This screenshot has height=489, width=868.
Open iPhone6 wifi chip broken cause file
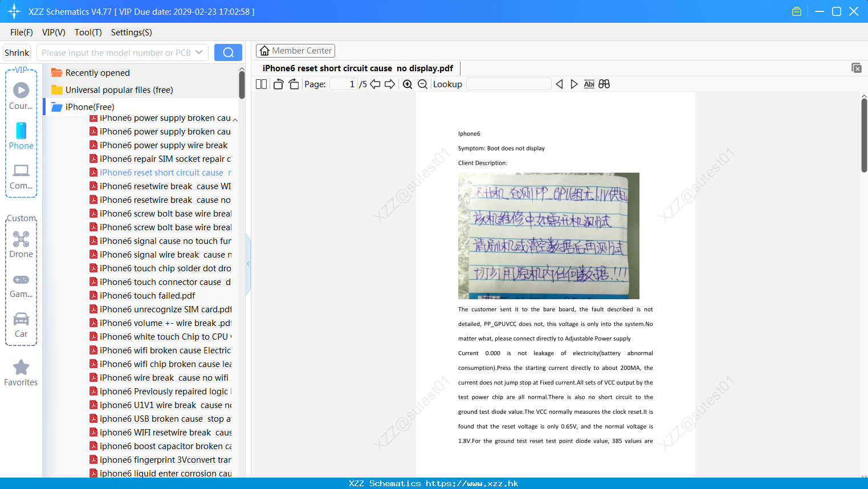[x=160, y=364]
